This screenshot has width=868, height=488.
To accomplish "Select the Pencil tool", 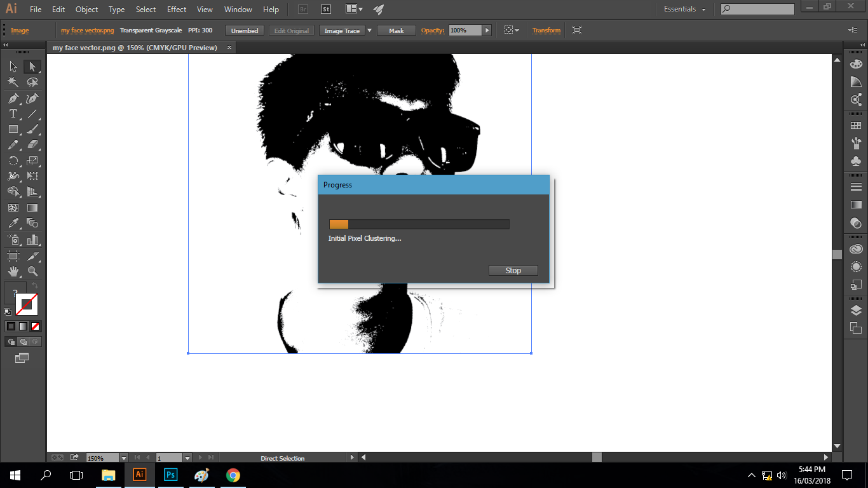I will click(13, 145).
